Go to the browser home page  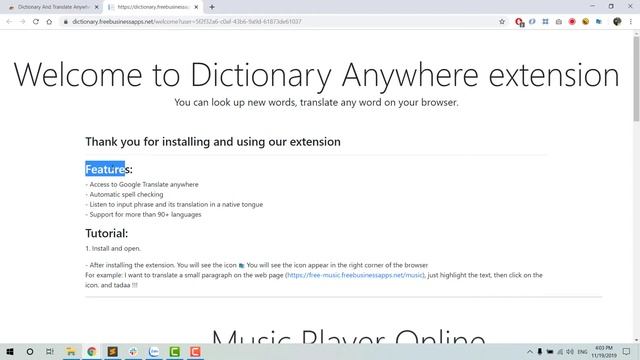pyautogui.click(x=49, y=22)
